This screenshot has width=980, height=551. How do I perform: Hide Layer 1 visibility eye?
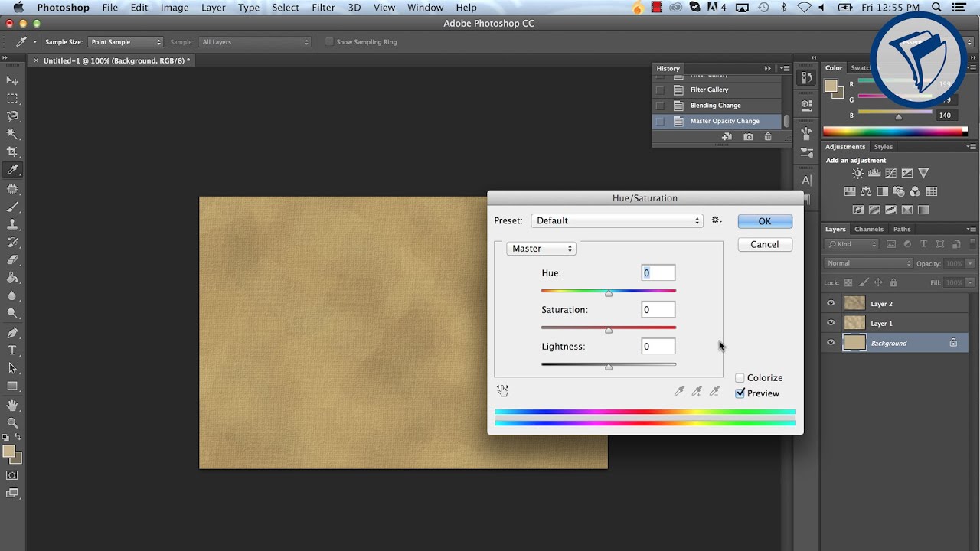pyautogui.click(x=831, y=323)
